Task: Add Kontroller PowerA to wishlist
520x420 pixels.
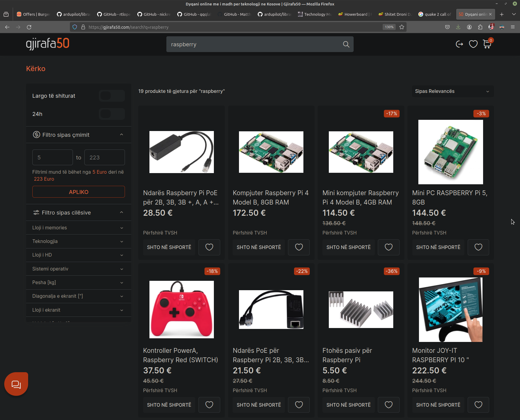Action: click(209, 405)
